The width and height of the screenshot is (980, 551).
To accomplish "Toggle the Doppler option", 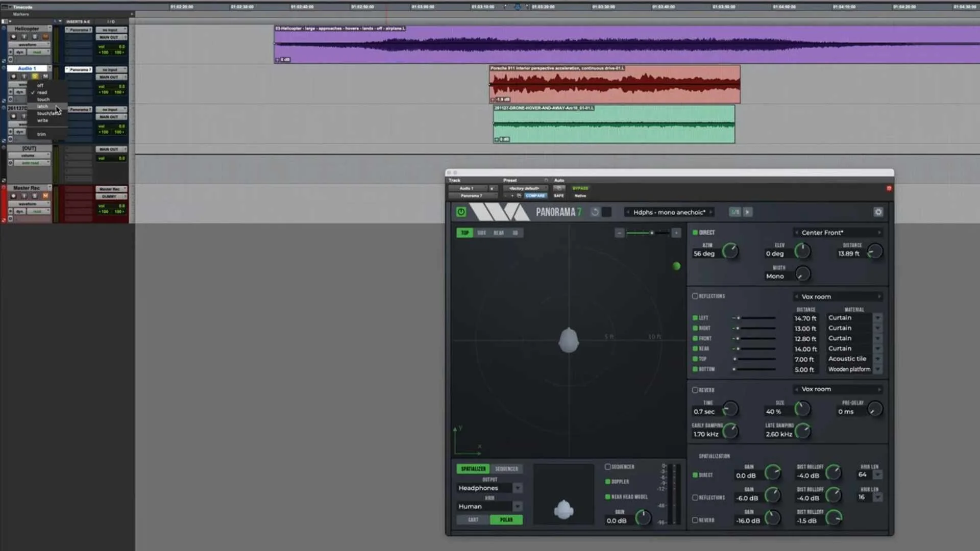I will tap(608, 482).
